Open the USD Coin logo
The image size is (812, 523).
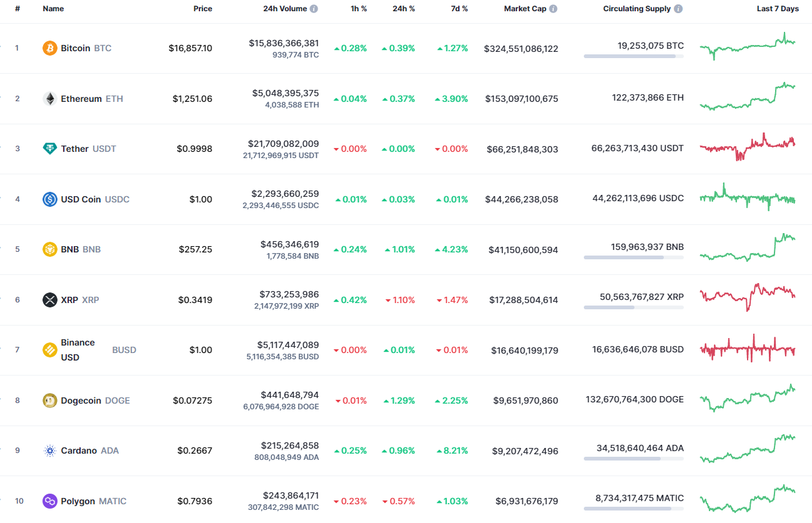50,199
